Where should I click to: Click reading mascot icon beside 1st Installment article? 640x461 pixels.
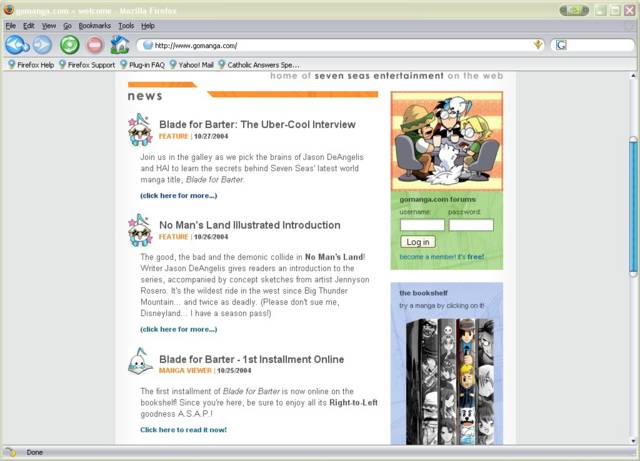coord(140,361)
